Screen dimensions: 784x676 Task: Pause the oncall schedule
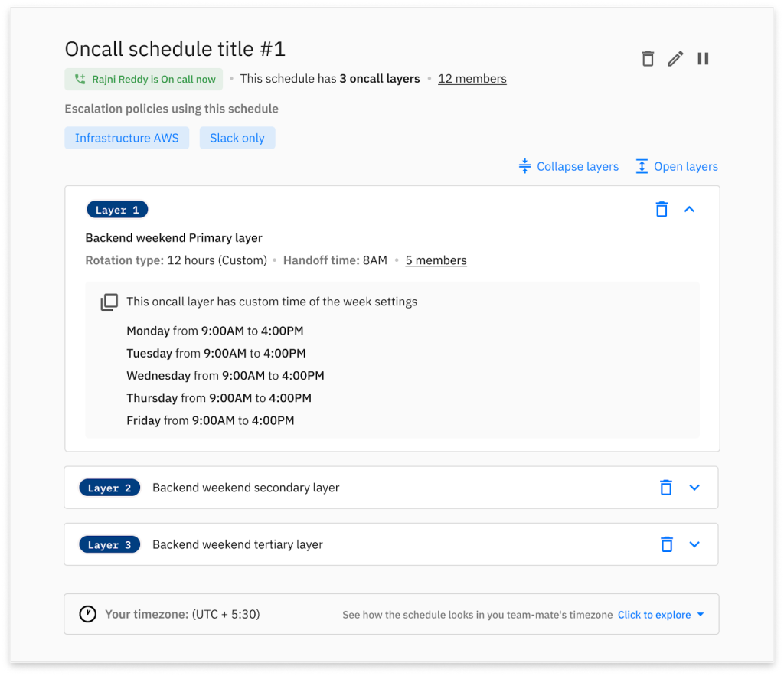[x=703, y=59]
